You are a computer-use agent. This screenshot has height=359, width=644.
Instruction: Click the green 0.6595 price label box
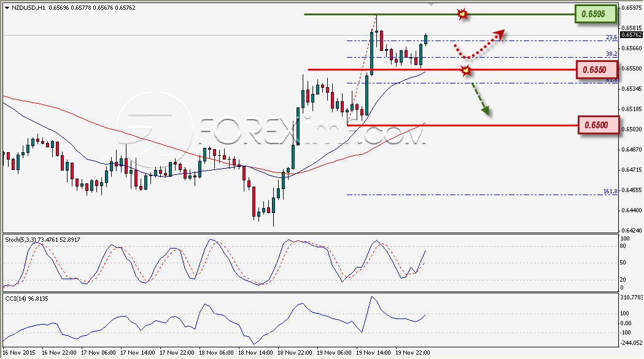[596, 14]
